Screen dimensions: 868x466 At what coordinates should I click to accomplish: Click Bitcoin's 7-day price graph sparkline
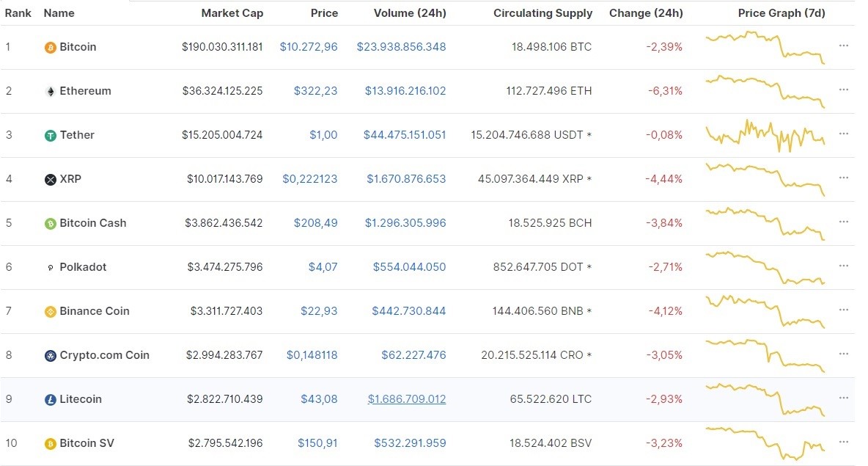764,46
